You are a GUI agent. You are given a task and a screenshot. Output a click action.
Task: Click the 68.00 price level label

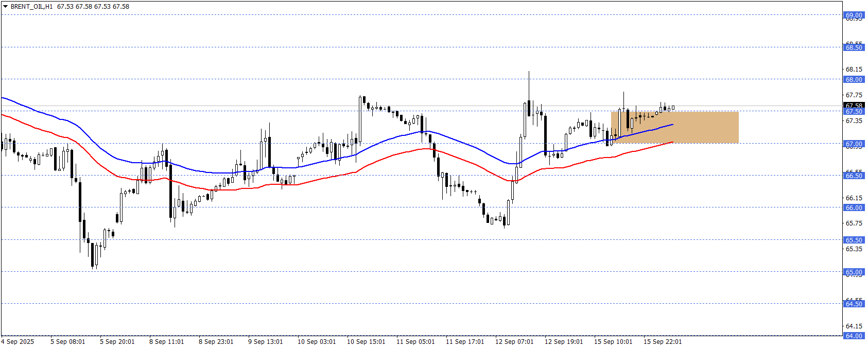tap(854, 79)
